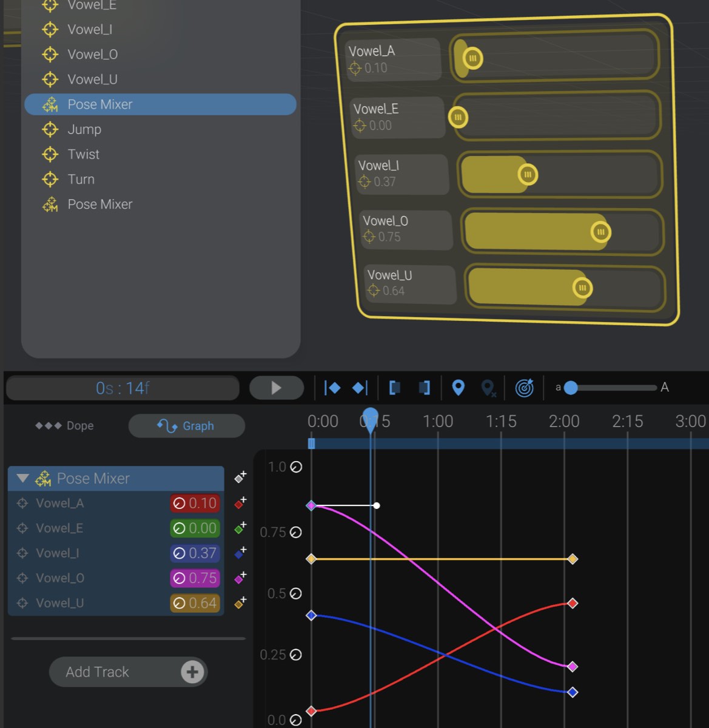Jump to next keyframe icon

pos(360,387)
